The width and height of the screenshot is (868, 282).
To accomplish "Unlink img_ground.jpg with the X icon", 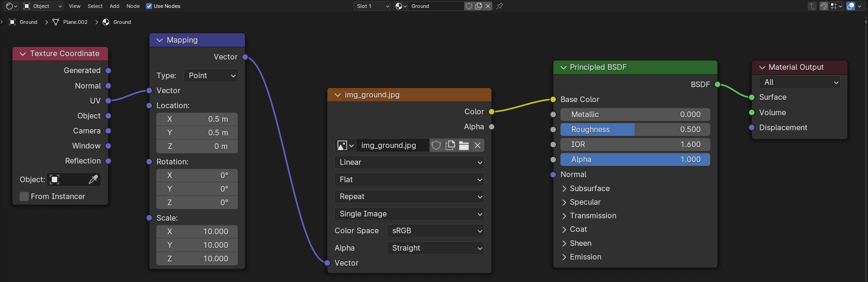I will [478, 145].
